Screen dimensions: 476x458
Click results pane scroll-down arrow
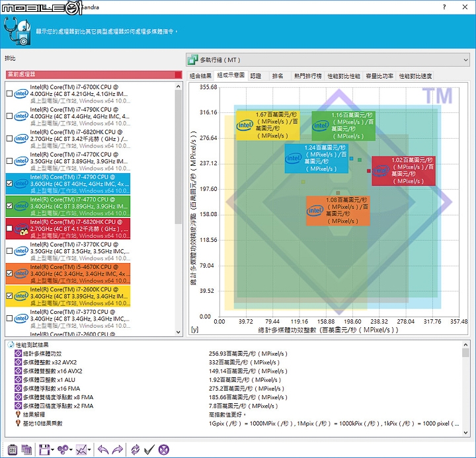click(x=465, y=432)
